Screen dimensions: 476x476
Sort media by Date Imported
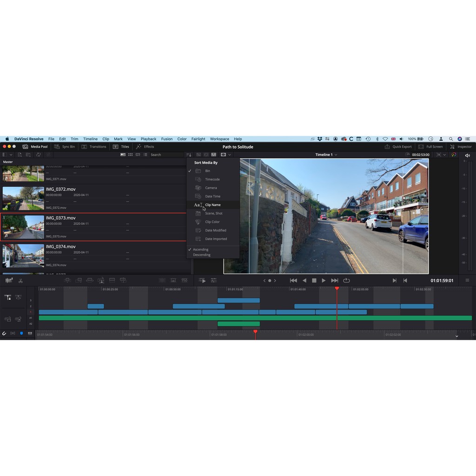216,239
